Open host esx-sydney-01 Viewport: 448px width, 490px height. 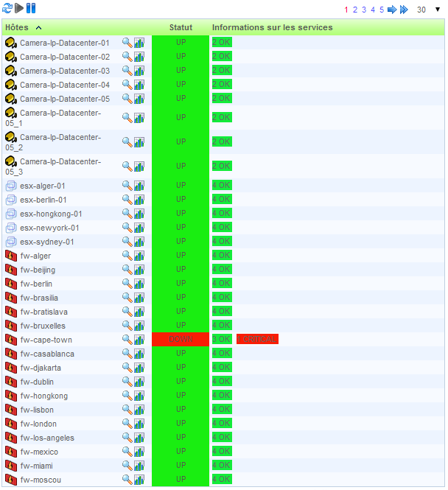tap(47, 242)
